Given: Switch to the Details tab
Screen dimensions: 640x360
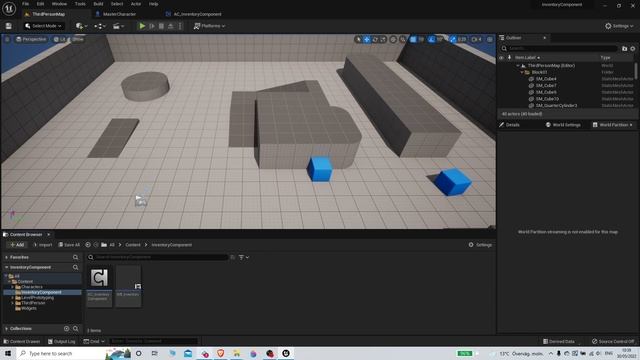Looking at the screenshot, I should [x=509, y=125].
